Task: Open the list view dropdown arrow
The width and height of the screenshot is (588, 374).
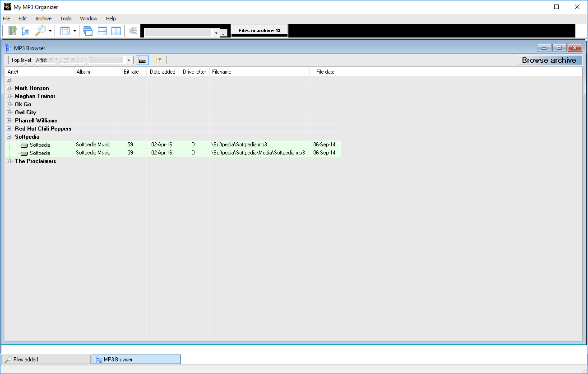Action: 74,31
